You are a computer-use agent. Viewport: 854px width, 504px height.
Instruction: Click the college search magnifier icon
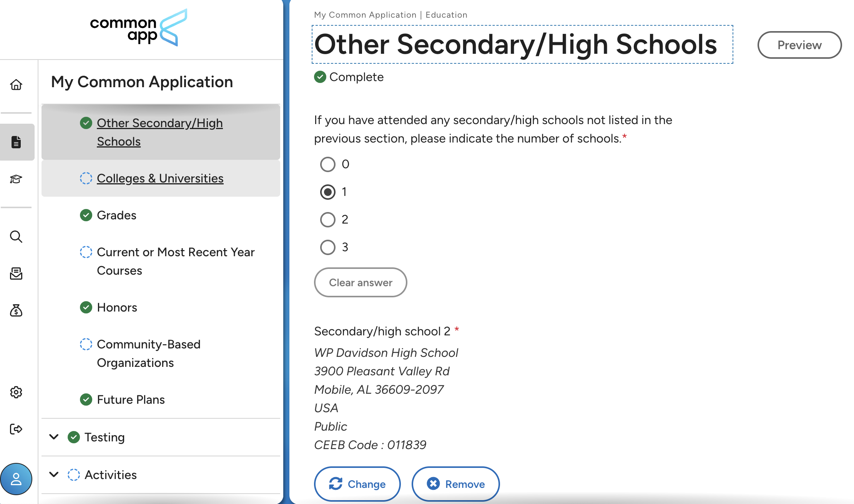pos(16,237)
